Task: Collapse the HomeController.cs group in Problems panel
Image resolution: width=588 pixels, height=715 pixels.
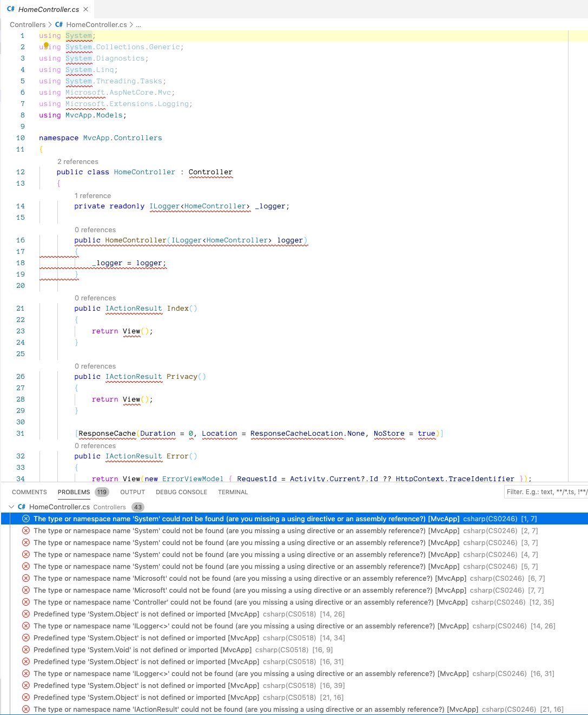Action: 12,507
